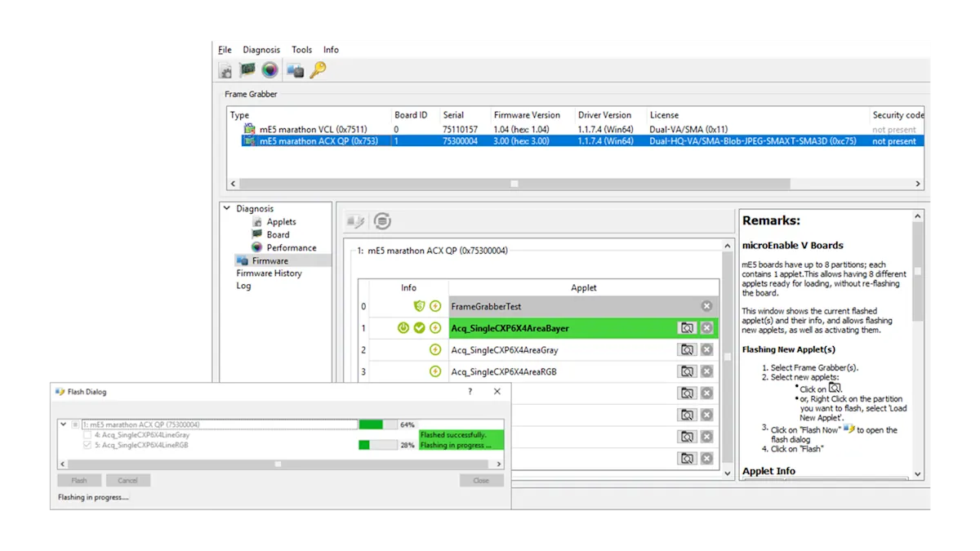Click load applet icon in AreaRGB row

click(688, 371)
